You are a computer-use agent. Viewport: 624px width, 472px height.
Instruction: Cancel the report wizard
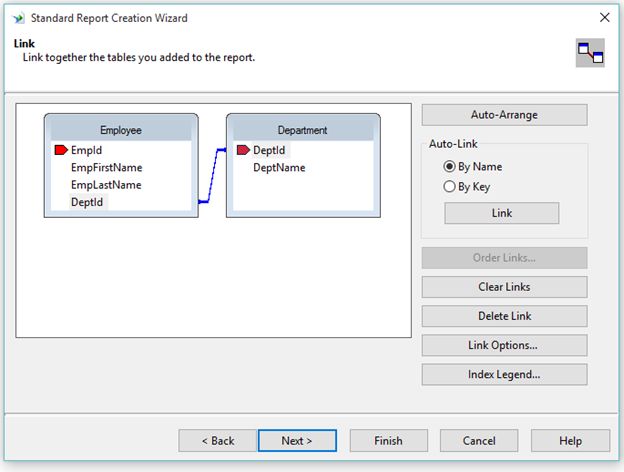pos(479,441)
